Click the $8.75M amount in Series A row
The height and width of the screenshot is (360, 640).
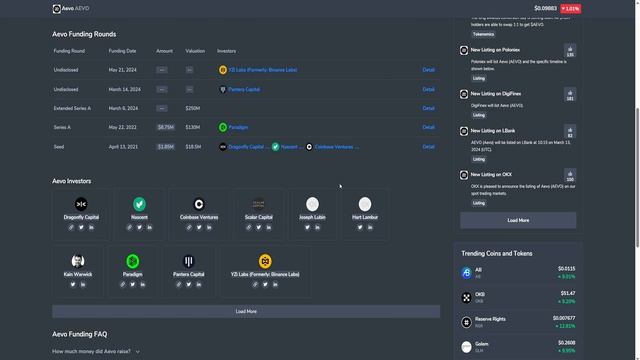[x=166, y=127]
